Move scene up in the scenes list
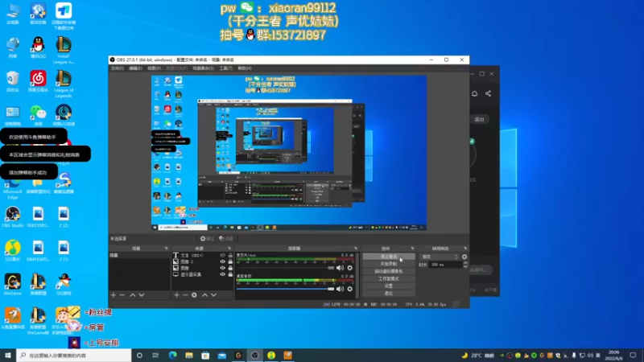This screenshot has width=644, height=362. click(133, 295)
